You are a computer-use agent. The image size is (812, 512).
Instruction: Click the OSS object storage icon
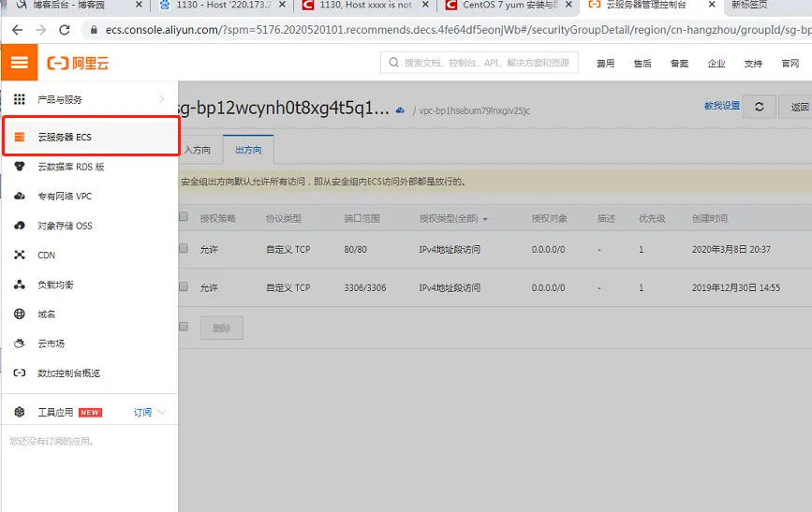20,226
